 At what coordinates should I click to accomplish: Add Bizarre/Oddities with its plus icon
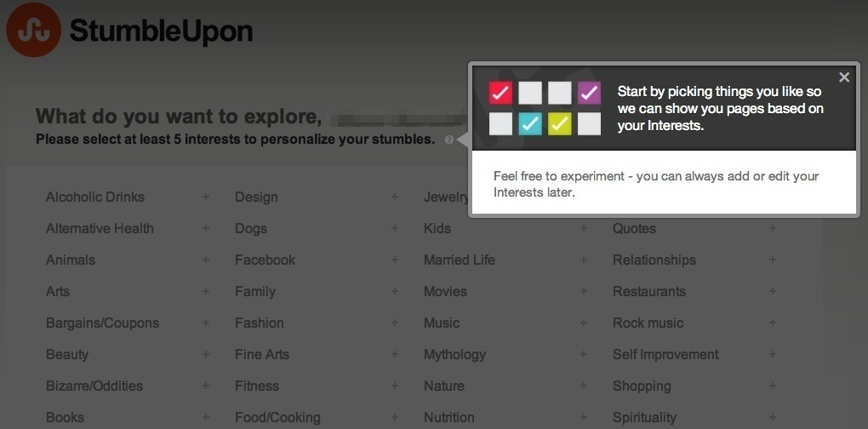pyautogui.click(x=205, y=386)
